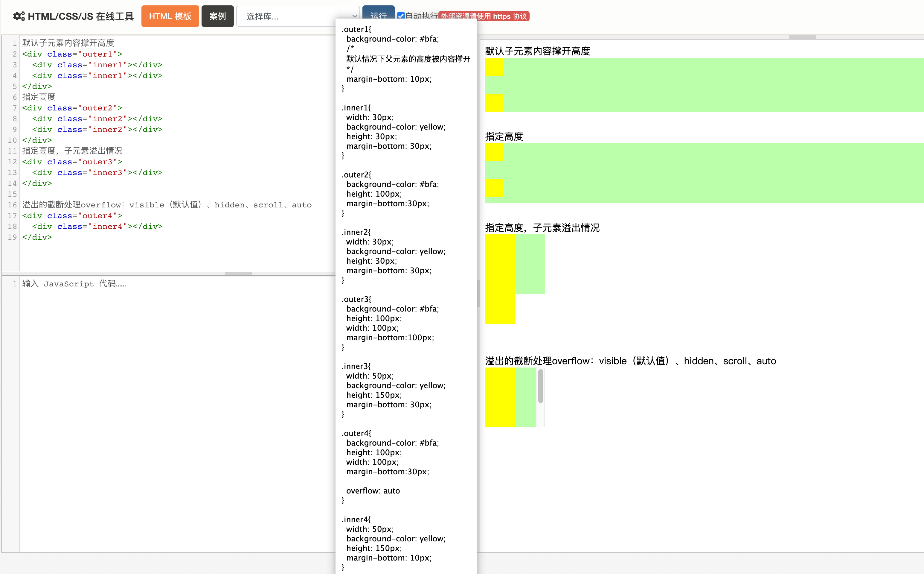Click in the JavaScript code input area

[178, 414]
